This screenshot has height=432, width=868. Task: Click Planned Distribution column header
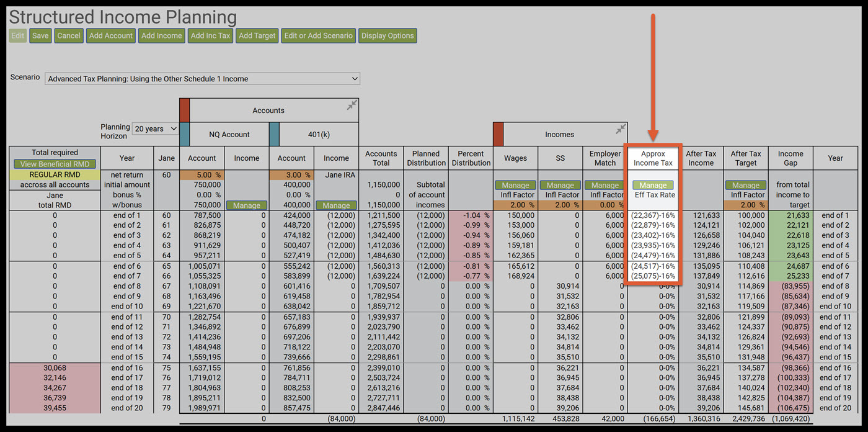point(425,158)
